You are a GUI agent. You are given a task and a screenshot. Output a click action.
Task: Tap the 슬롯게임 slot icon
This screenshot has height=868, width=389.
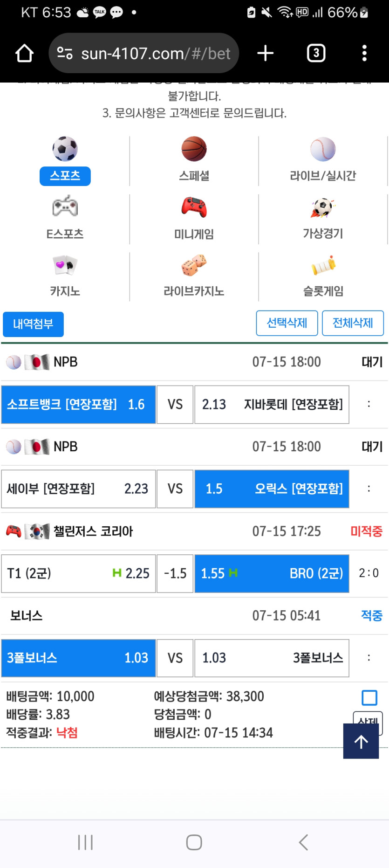click(323, 265)
